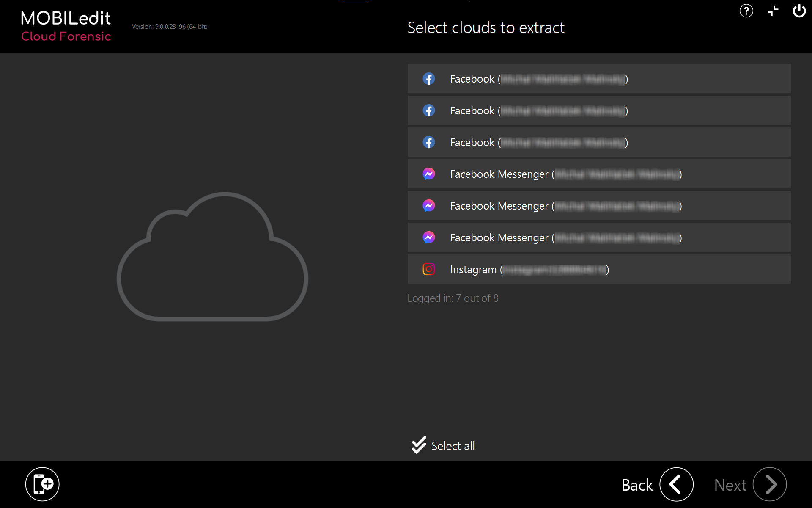
Task: Click the Facebook icon on the first account row
Action: point(429,79)
